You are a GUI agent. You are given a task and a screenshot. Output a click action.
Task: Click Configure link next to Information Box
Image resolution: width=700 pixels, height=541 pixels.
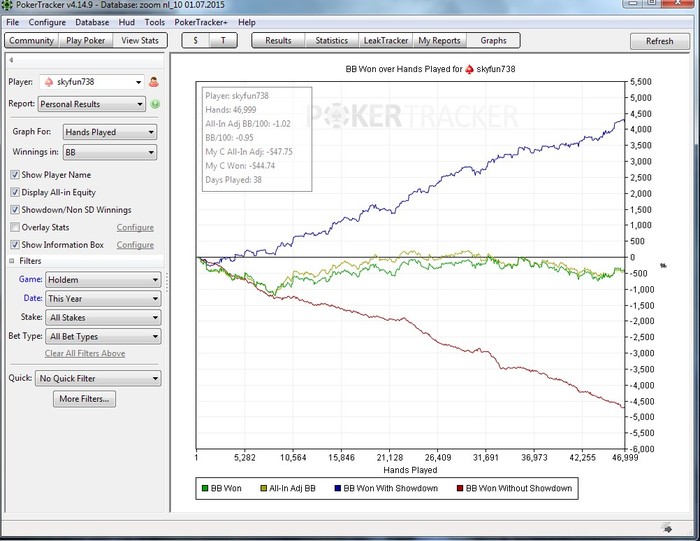[135, 245]
